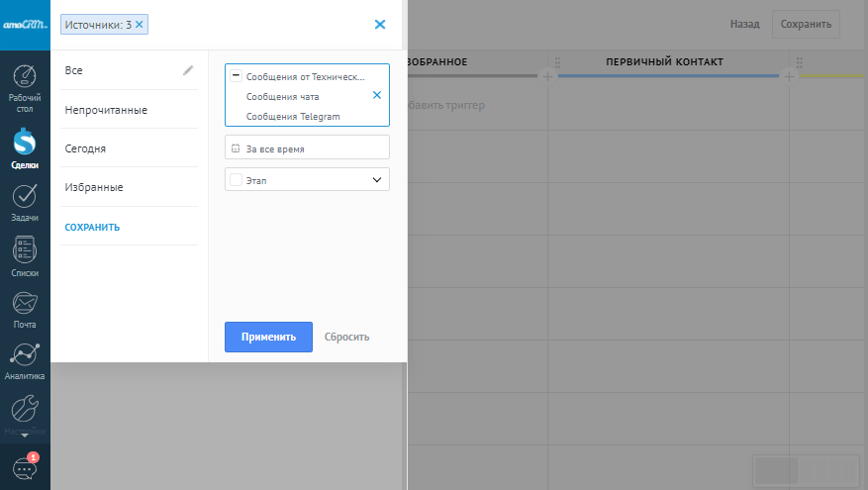Viewport: 868px width, 490px height.
Task: Select the Непрочитанные filter preset
Action: tap(106, 110)
